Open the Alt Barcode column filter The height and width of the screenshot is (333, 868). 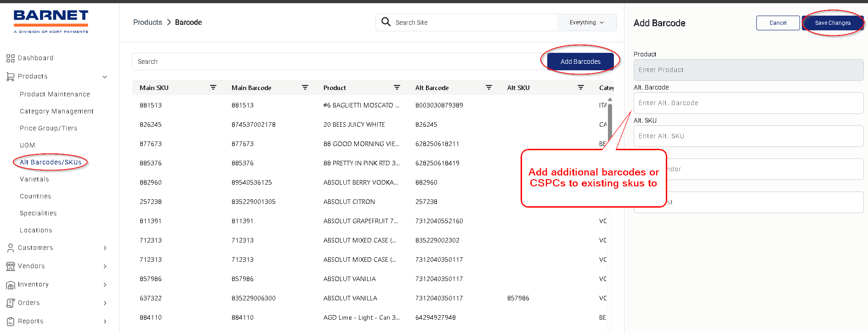(489, 87)
